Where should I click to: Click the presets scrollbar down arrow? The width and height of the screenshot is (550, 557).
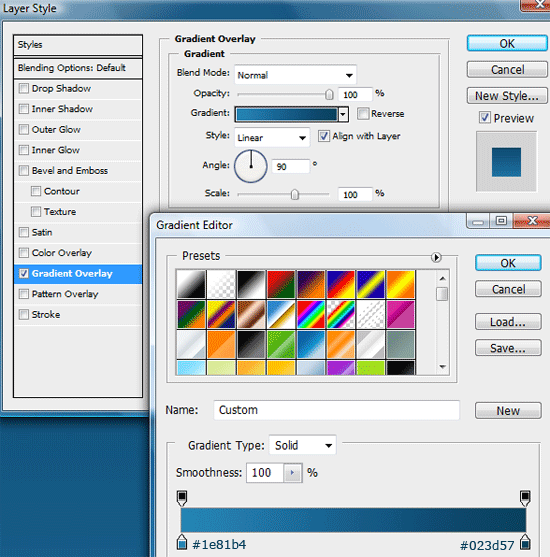click(442, 367)
